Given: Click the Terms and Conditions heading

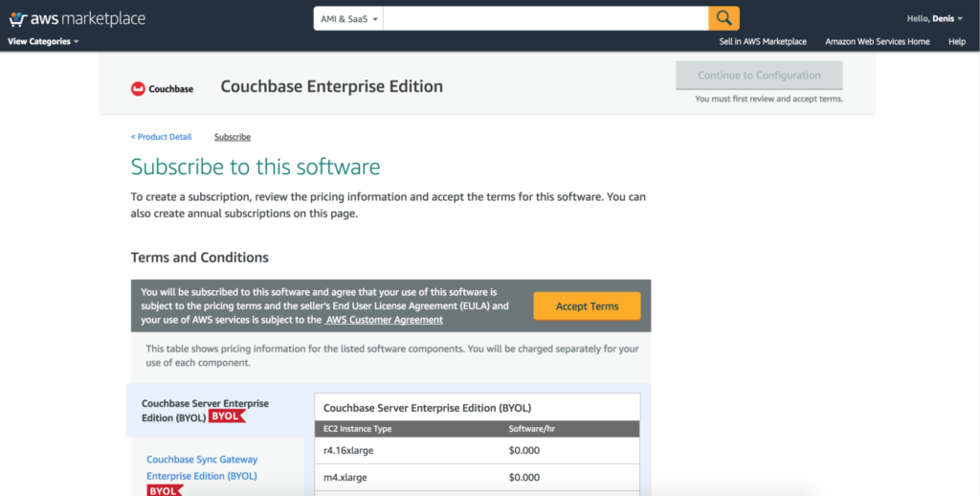Looking at the screenshot, I should 199,258.
